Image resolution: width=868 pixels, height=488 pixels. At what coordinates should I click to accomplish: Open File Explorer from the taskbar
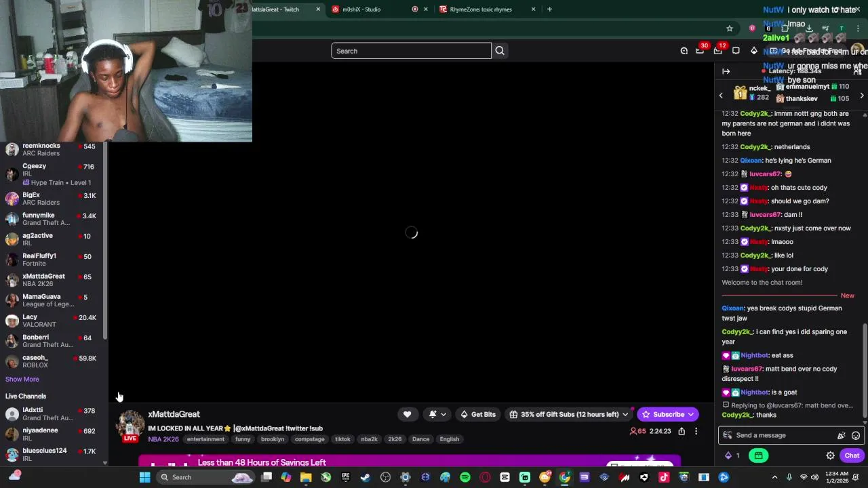coord(306,477)
